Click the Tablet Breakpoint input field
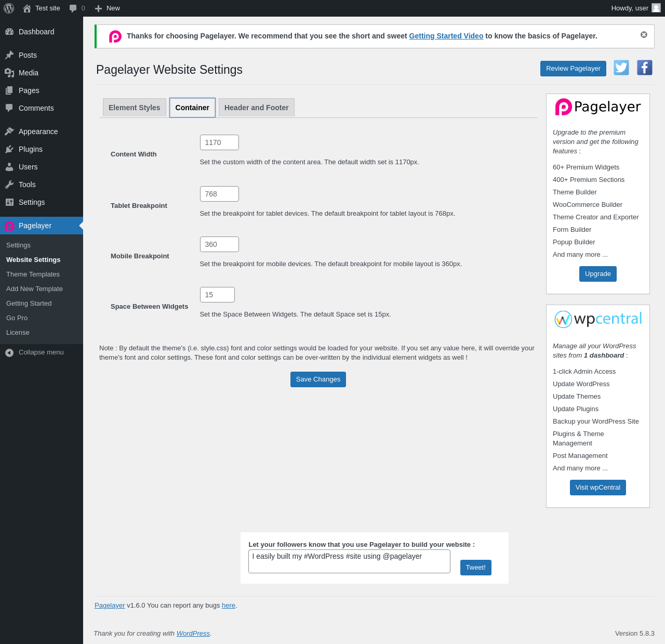 click(x=219, y=194)
